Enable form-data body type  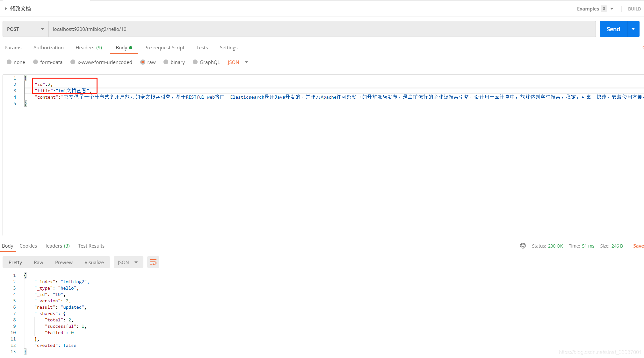(35, 62)
